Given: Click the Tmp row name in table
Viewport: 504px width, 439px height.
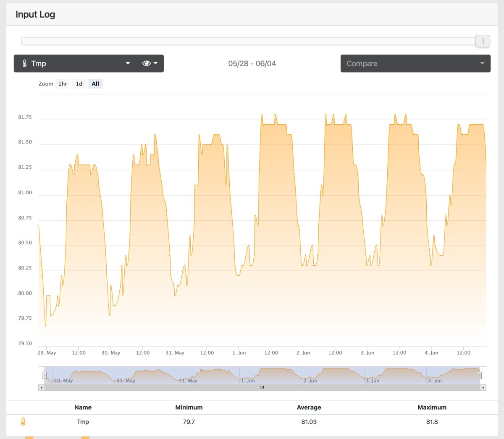Looking at the screenshot, I should tap(83, 422).
